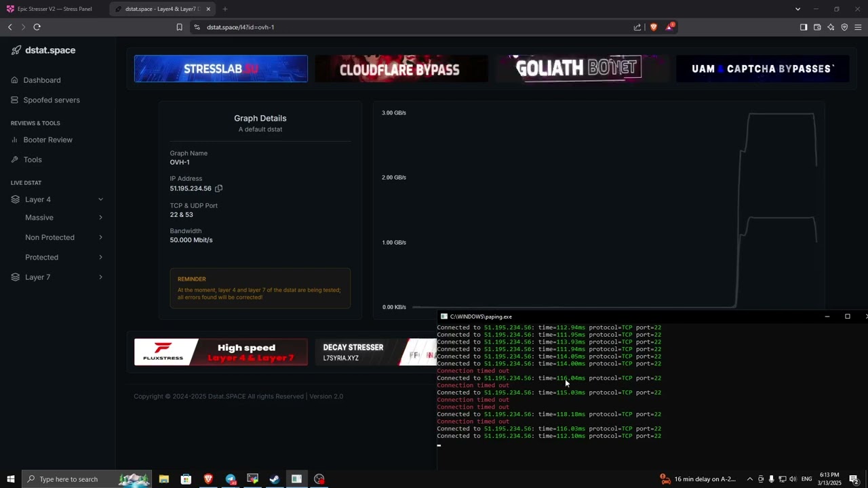
Task: Toggle the browser sidebar panel icon
Action: click(804, 27)
